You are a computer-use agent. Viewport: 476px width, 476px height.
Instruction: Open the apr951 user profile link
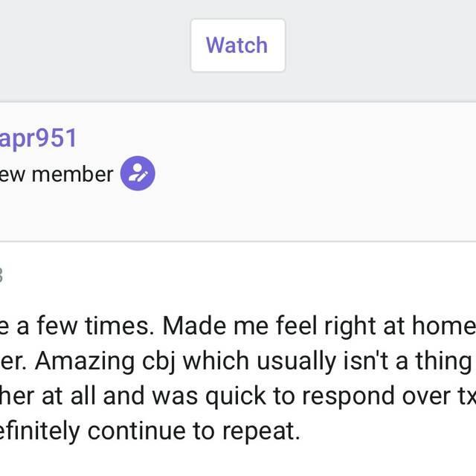[x=38, y=138]
